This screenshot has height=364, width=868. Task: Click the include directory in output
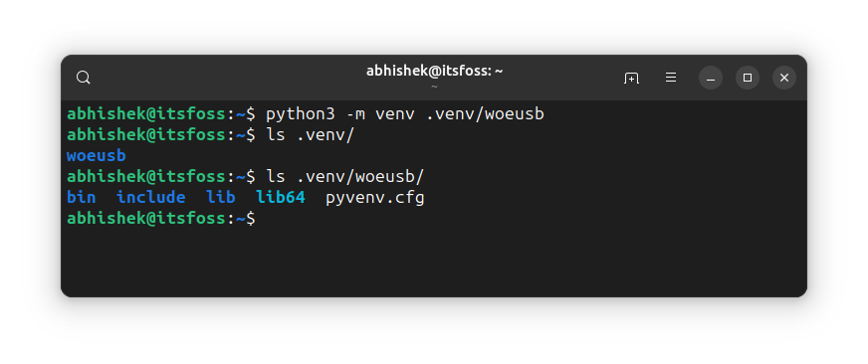[150, 198]
